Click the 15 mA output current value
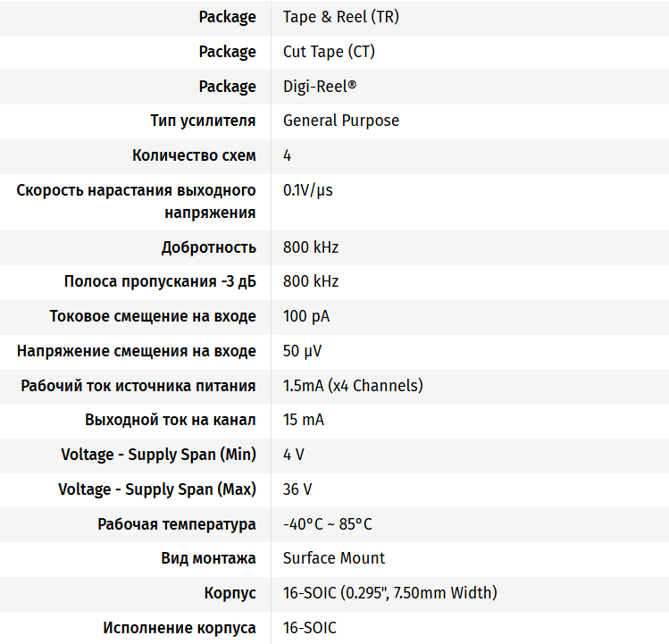The width and height of the screenshot is (669, 644). tap(304, 420)
